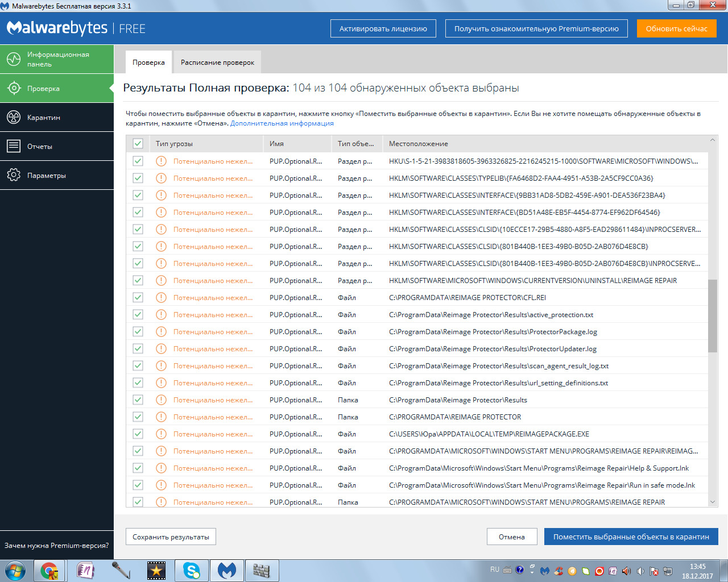Uncheck the ProtectorUpdater.log threat row
Image resolution: width=728 pixels, height=582 pixels.
[x=138, y=348]
